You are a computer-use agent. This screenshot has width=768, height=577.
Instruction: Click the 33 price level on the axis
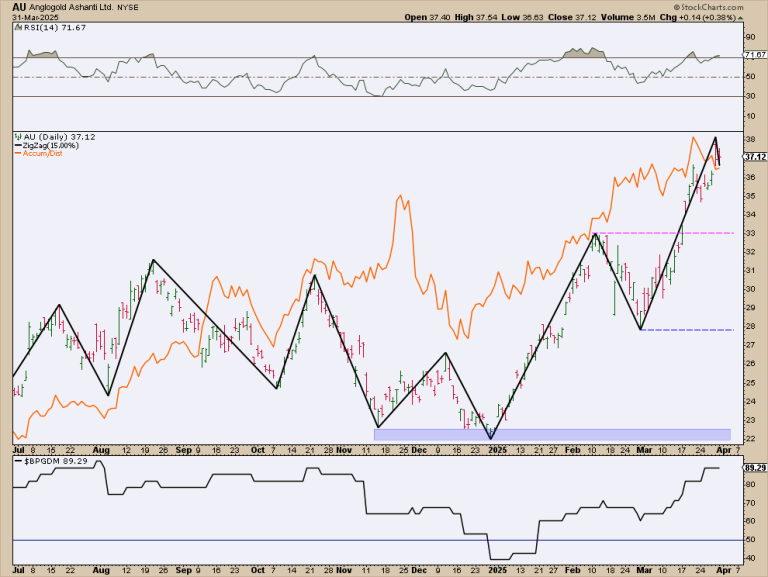[750, 233]
